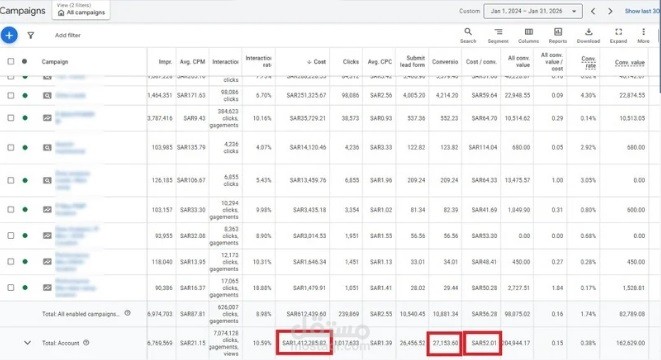Image resolution: width=661 pixels, height=360 pixels.
Task: Open status dropdown dot in SAR35,729.21 row
Action: pyautogui.click(x=25, y=118)
